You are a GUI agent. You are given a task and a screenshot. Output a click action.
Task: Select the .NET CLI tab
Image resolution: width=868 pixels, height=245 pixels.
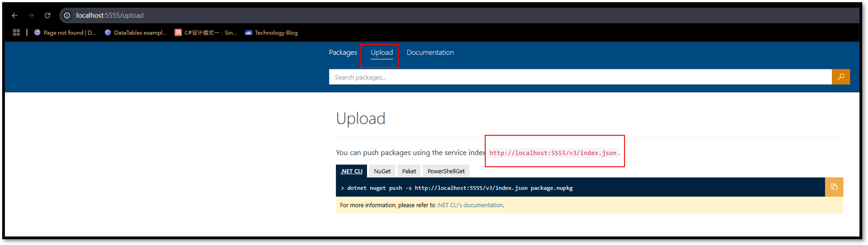click(x=351, y=171)
